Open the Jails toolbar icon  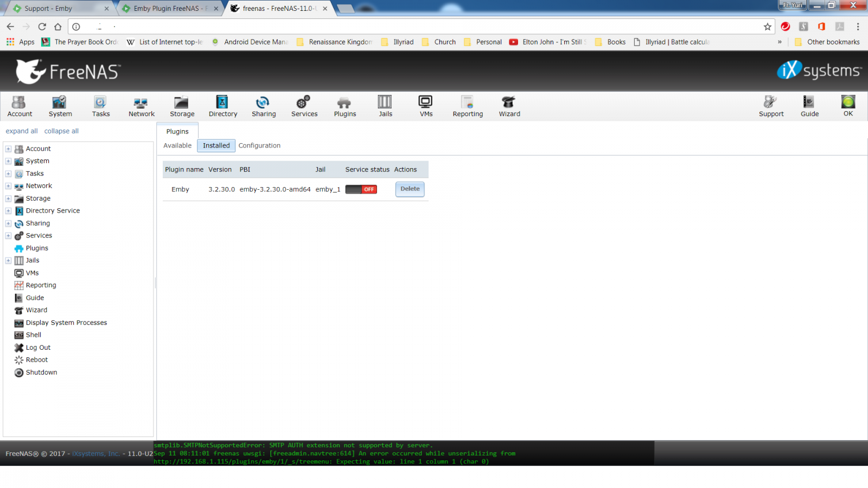click(x=386, y=106)
